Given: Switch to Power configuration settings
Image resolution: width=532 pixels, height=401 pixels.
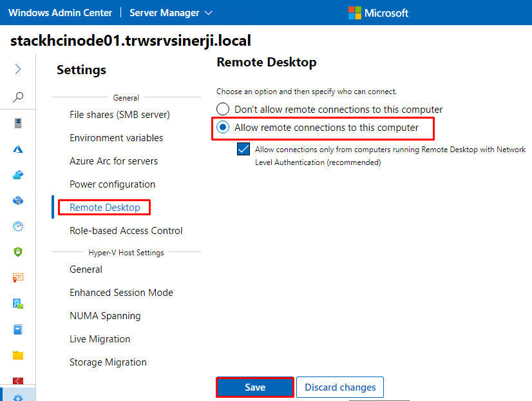Looking at the screenshot, I should pos(112,184).
